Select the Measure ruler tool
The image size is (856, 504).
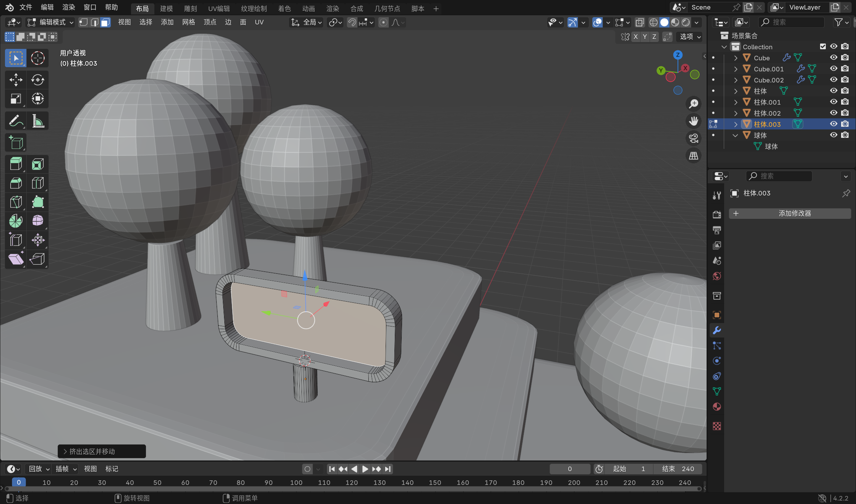coord(37,121)
